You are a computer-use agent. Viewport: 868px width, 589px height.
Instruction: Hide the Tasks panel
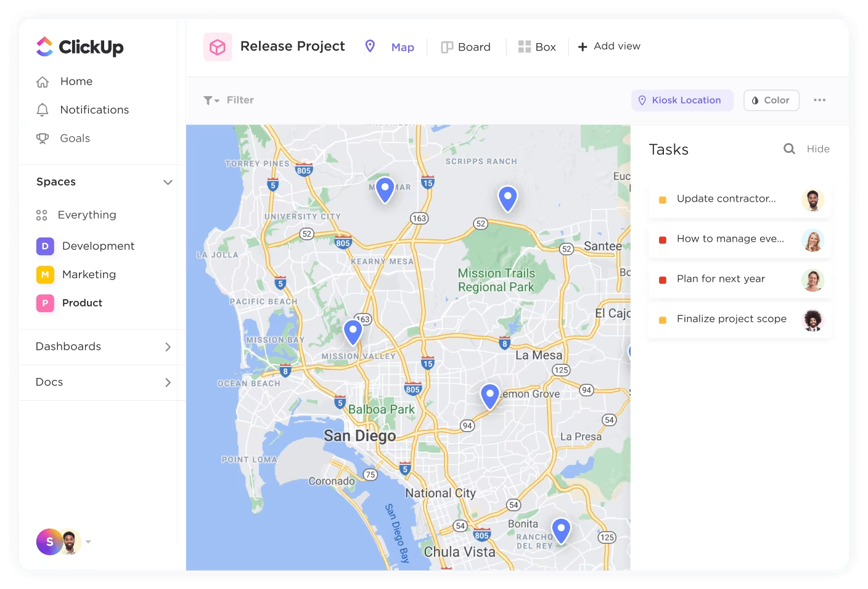(x=817, y=149)
